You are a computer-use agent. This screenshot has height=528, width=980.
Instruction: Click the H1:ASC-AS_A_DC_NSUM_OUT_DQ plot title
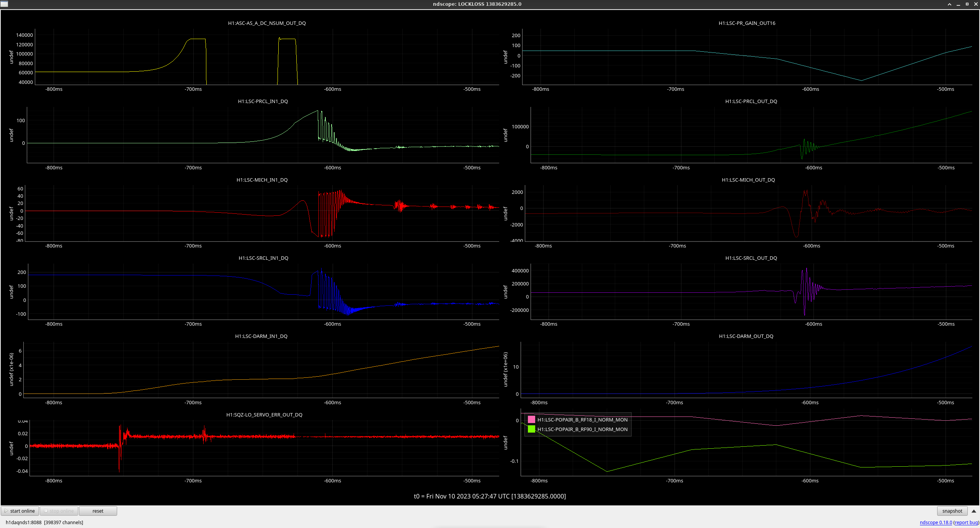pos(267,23)
